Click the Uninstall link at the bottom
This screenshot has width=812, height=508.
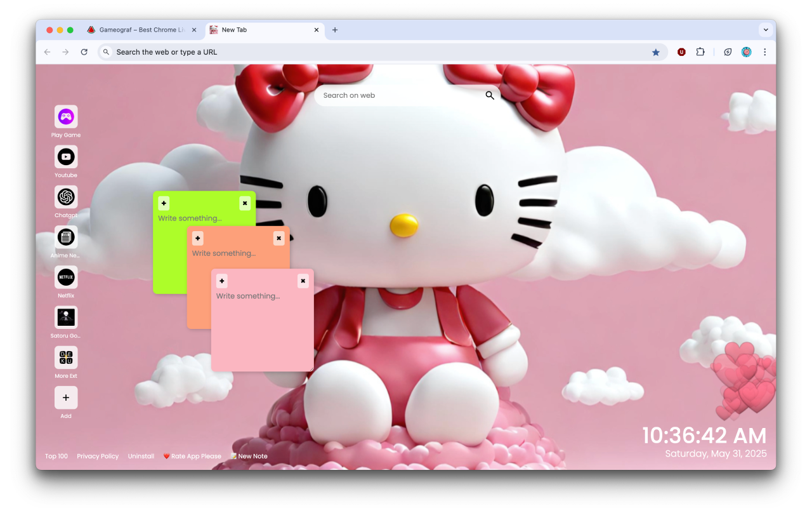tap(141, 456)
